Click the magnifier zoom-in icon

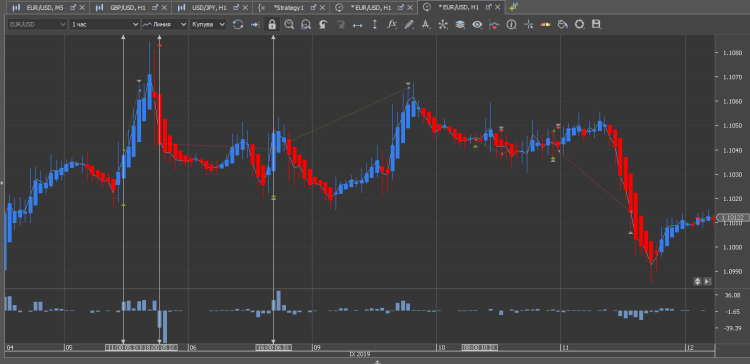click(289, 24)
